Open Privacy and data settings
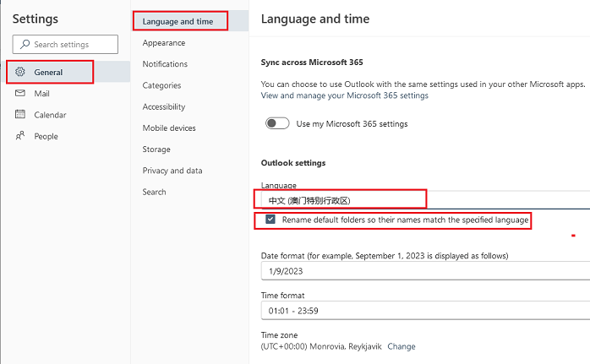590x364 pixels. click(x=172, y=171)
